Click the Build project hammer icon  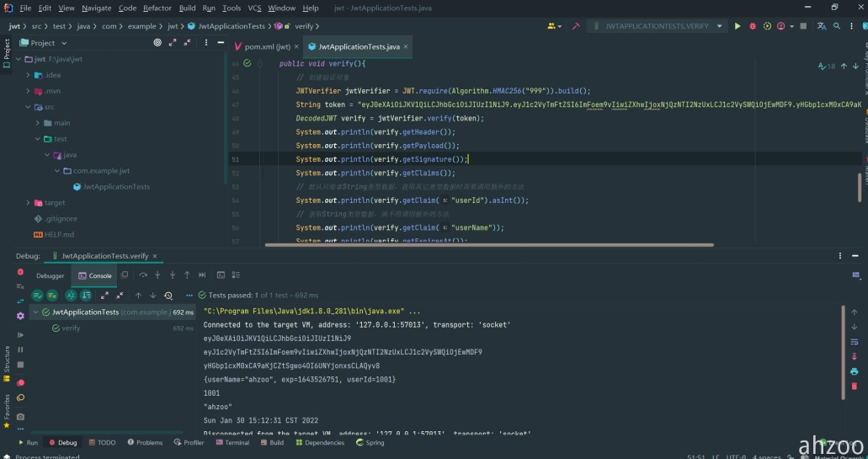tap(576, 26)
